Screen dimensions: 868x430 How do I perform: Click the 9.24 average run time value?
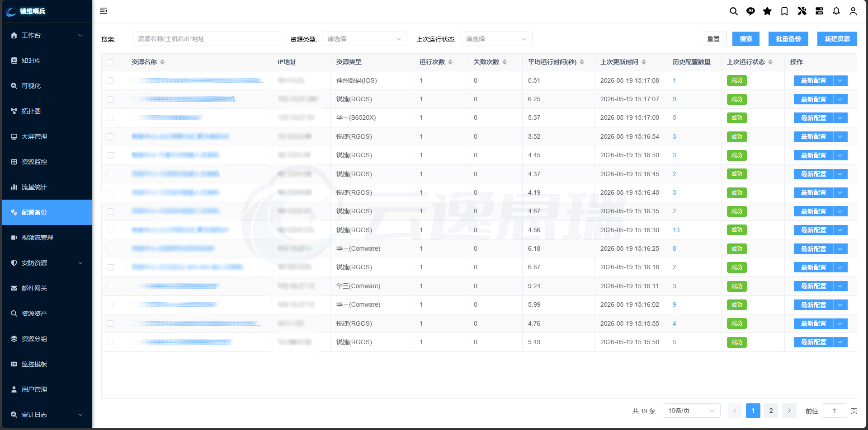(x=534, y=286)
